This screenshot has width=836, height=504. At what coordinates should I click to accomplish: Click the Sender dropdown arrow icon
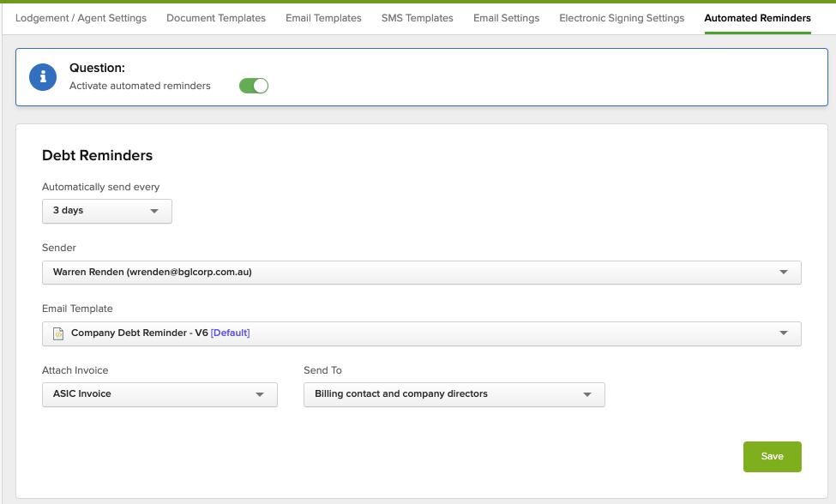pyautogui.click(x=784, y=273)
